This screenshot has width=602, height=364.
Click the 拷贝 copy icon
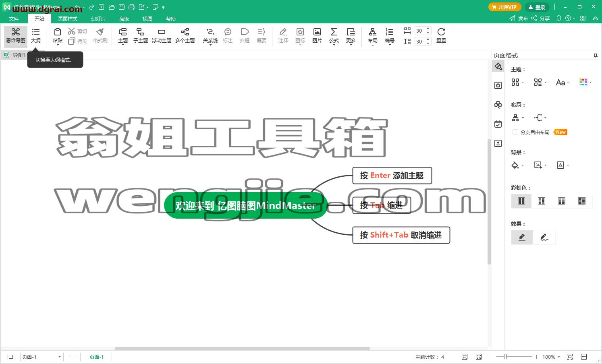coord(72,41)
